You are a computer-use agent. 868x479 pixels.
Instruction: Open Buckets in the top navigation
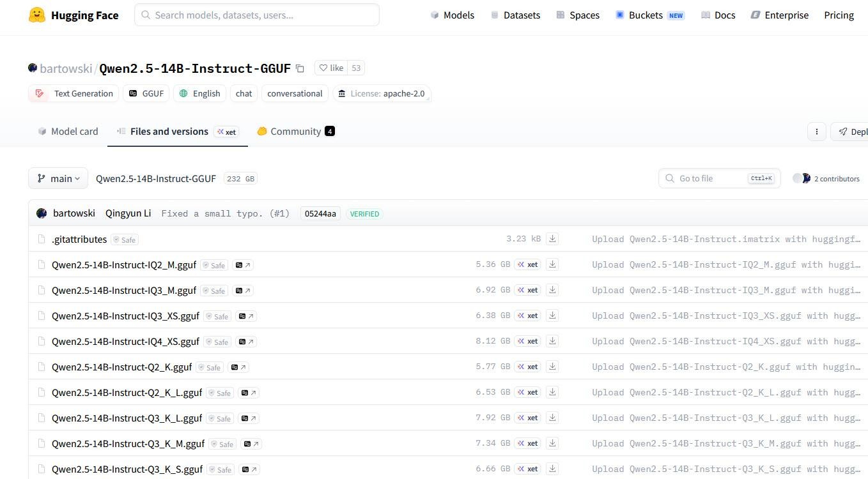click(x=650, y=15)
